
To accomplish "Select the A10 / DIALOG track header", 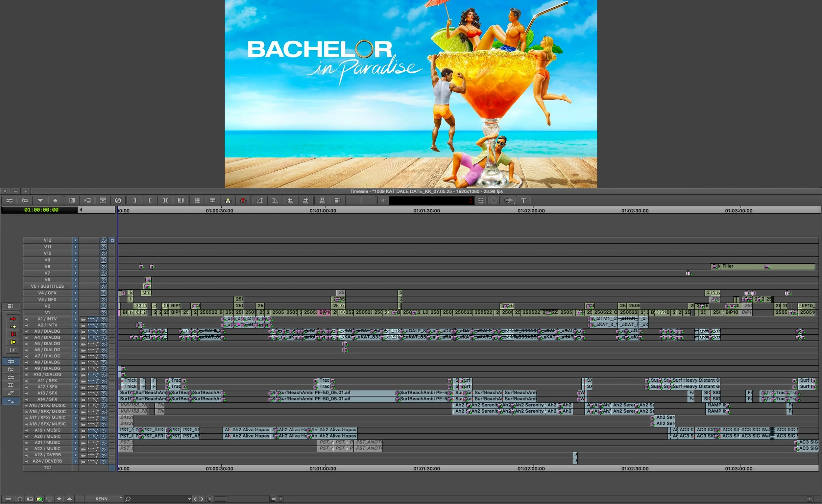I will [47, 374].
